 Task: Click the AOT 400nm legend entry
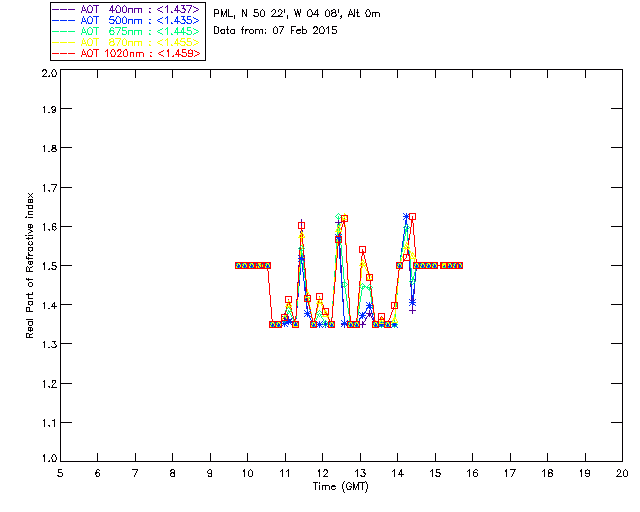[127, 9]
